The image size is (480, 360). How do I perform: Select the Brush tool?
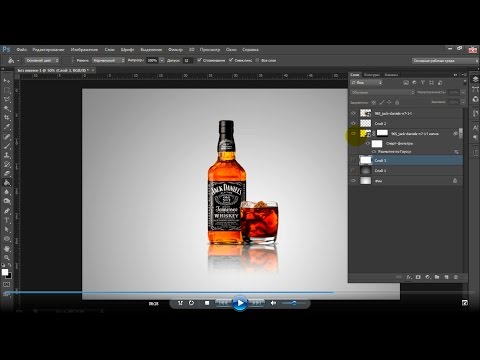[x=7, y=146]
